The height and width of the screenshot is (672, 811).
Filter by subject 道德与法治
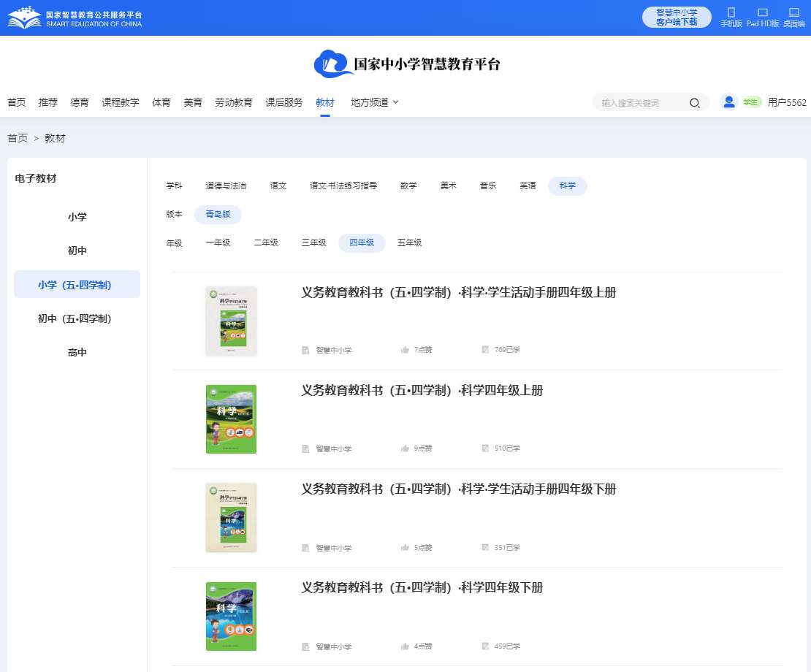[226, 186]
